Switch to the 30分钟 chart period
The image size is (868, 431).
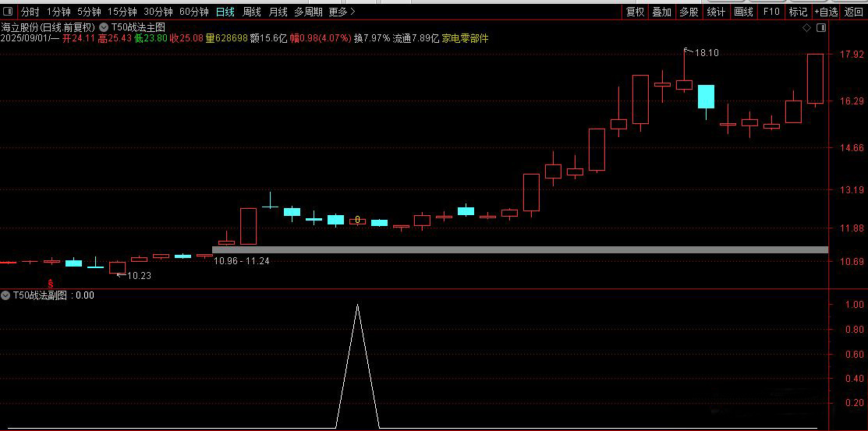pyautogui.click(x=158, y=12)
